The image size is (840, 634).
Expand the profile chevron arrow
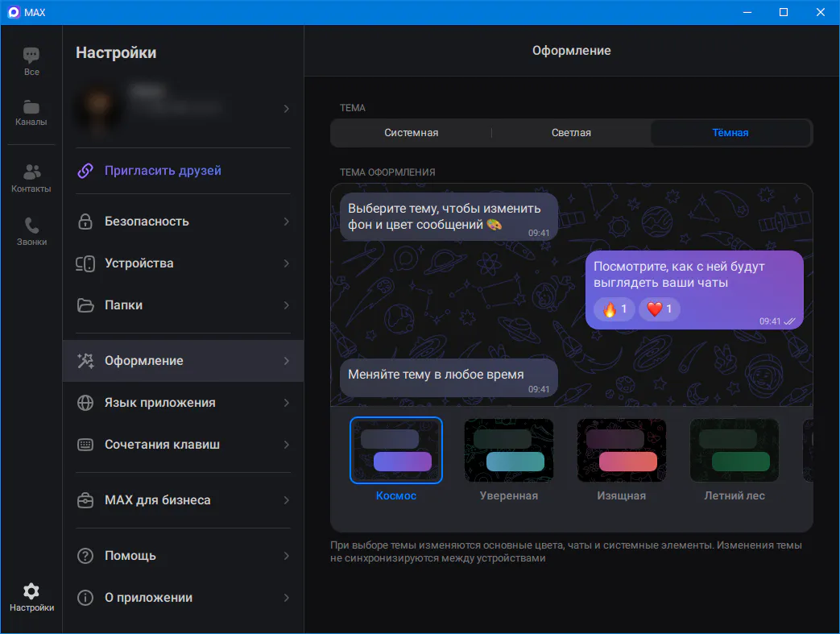pos(287,109)
